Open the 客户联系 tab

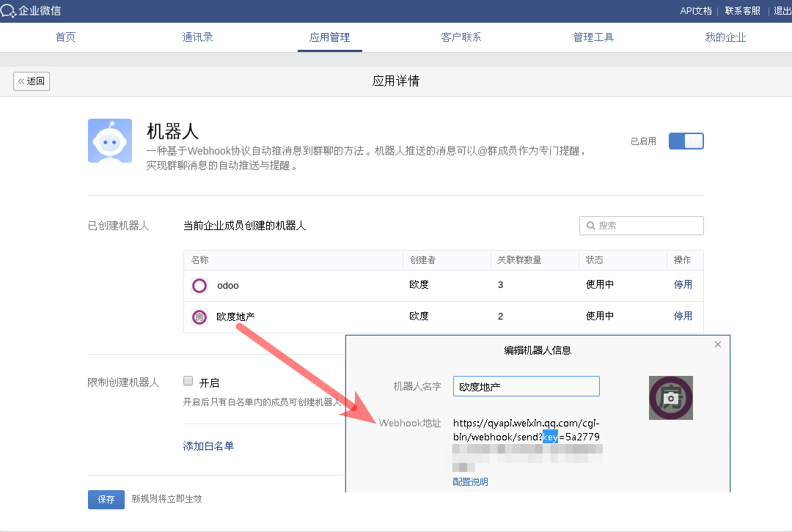461,37
